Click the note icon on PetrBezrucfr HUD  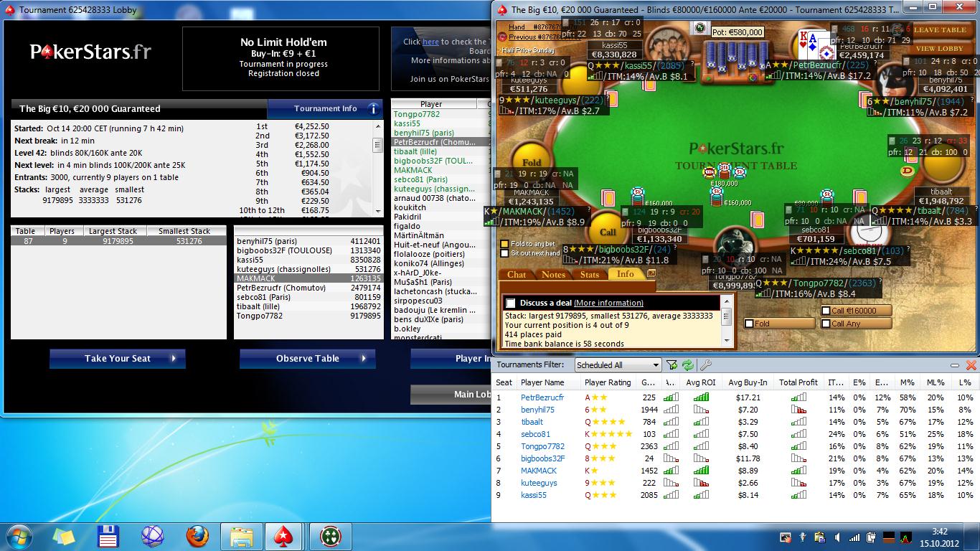(x=834, y=29)
